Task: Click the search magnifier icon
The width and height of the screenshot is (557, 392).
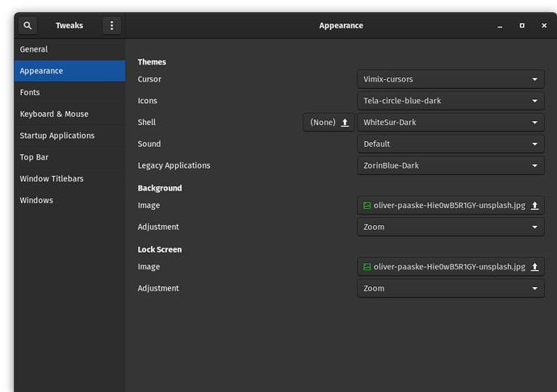Action: (x=27, y=26)
